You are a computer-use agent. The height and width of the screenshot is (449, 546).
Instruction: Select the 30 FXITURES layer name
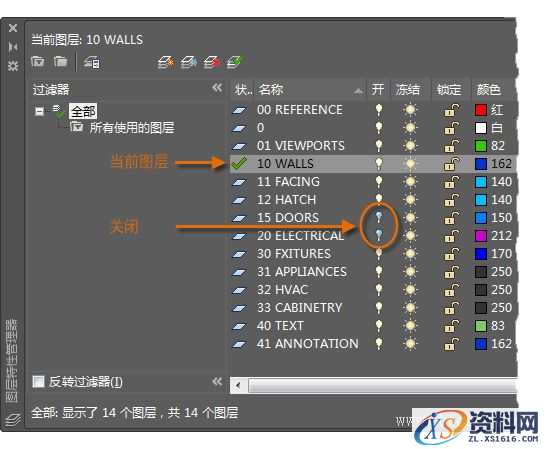point(294,254)
